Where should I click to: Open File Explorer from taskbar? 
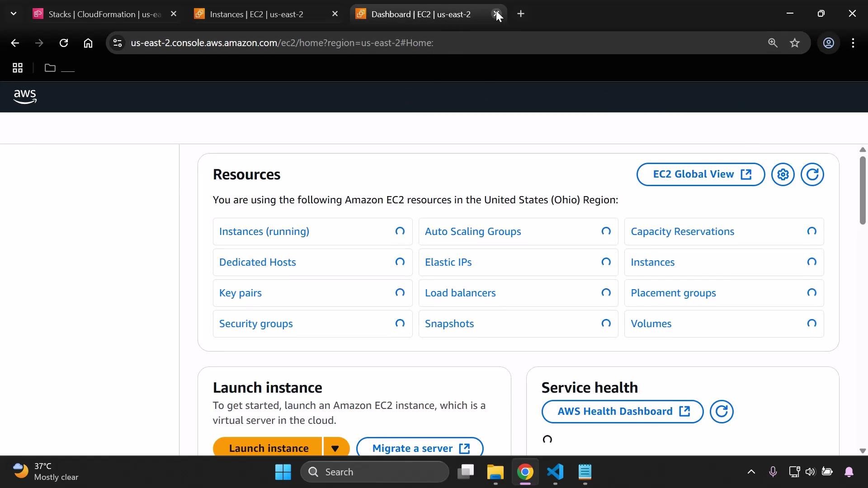coord(495,472)
